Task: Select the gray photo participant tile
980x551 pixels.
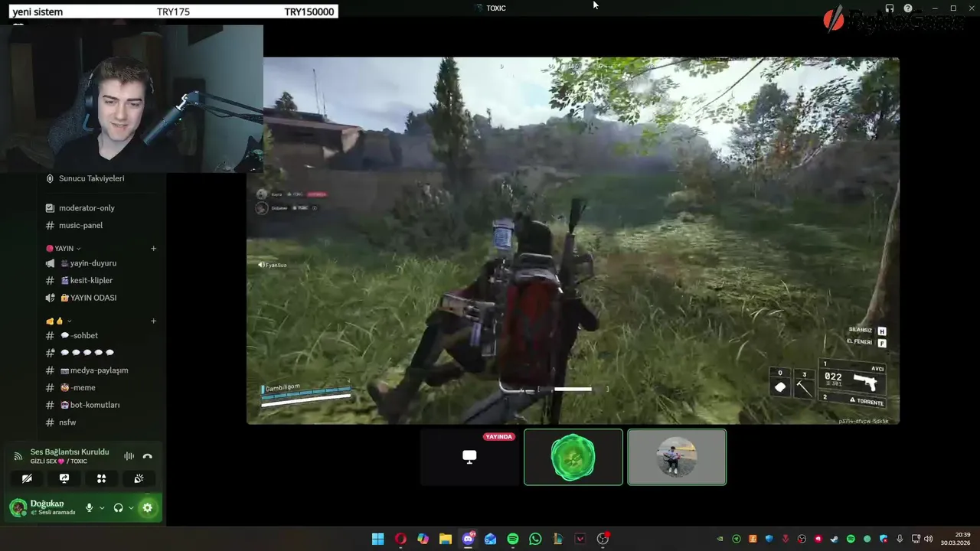Action: coord(677,457)
